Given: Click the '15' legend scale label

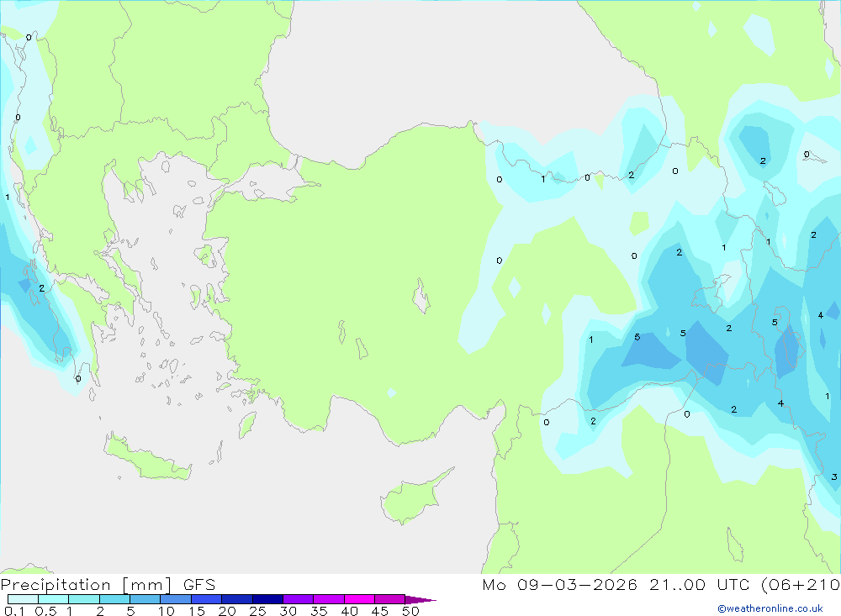Looking at the screenshot, I should (197, 611).
